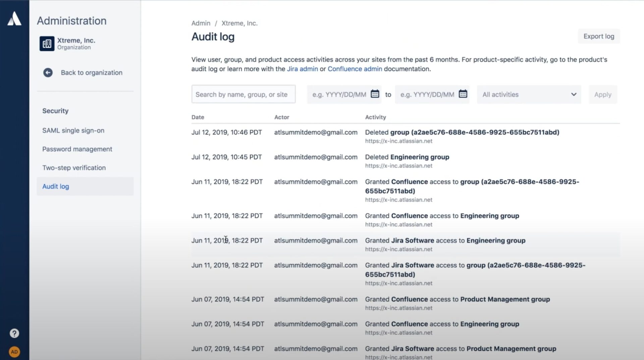Image resolution: width=644 pixels, height=360 pixels.
Task: Open the Jira admin documentation link
Action: pos(302,69)
